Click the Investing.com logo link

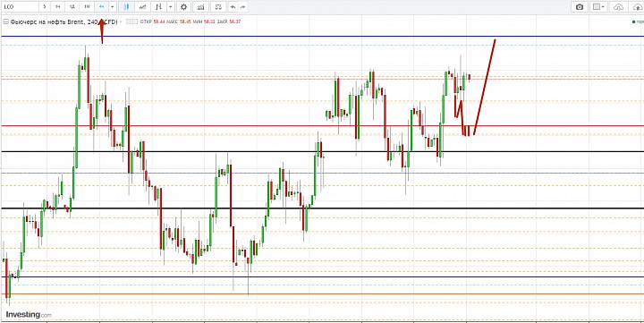click(x=29, y=315)
